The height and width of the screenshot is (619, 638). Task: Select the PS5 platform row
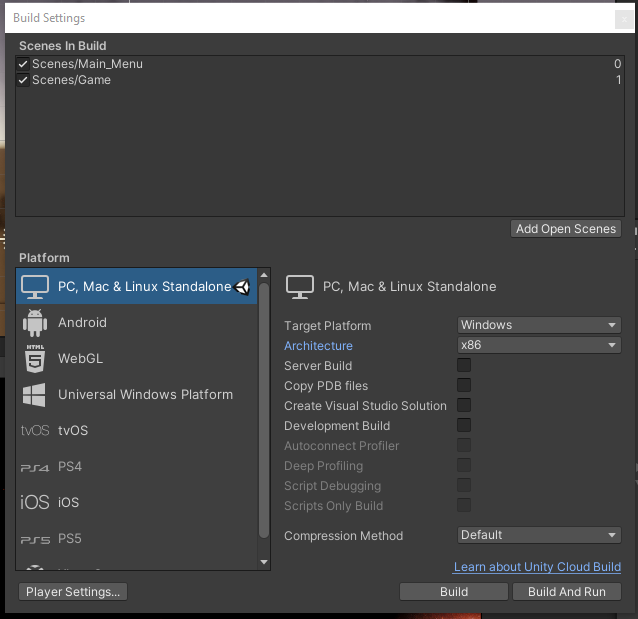pos(136,538)
